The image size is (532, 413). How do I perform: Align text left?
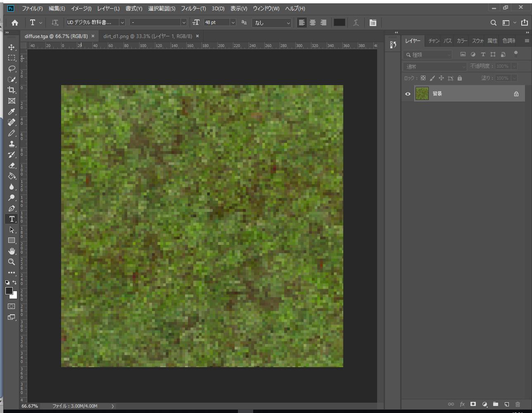pyautogui.click(x=302, y=23)
